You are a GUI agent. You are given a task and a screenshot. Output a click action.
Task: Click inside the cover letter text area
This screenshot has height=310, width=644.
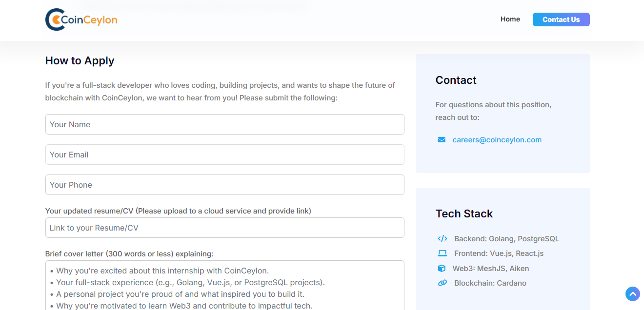point(224,288)
